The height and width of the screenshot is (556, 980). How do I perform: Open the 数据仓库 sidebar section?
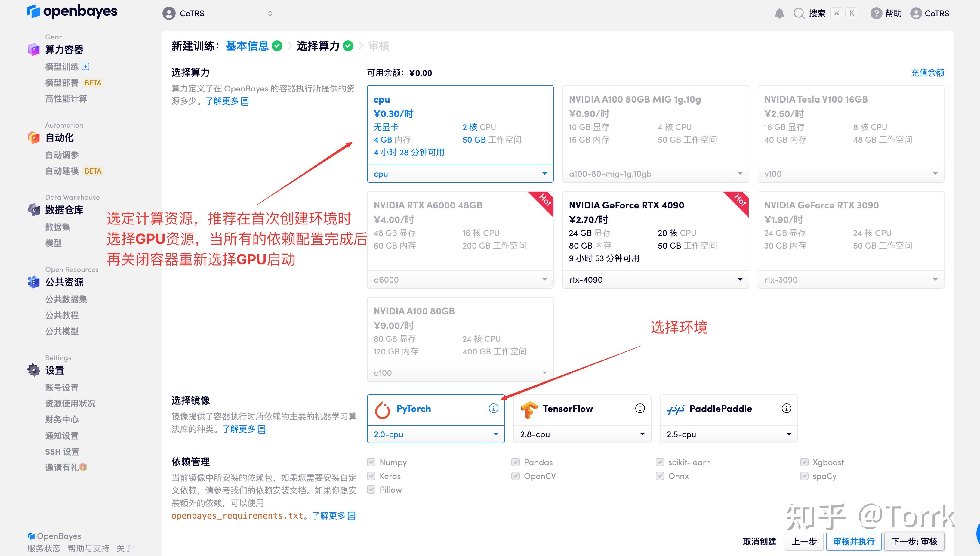63,210
